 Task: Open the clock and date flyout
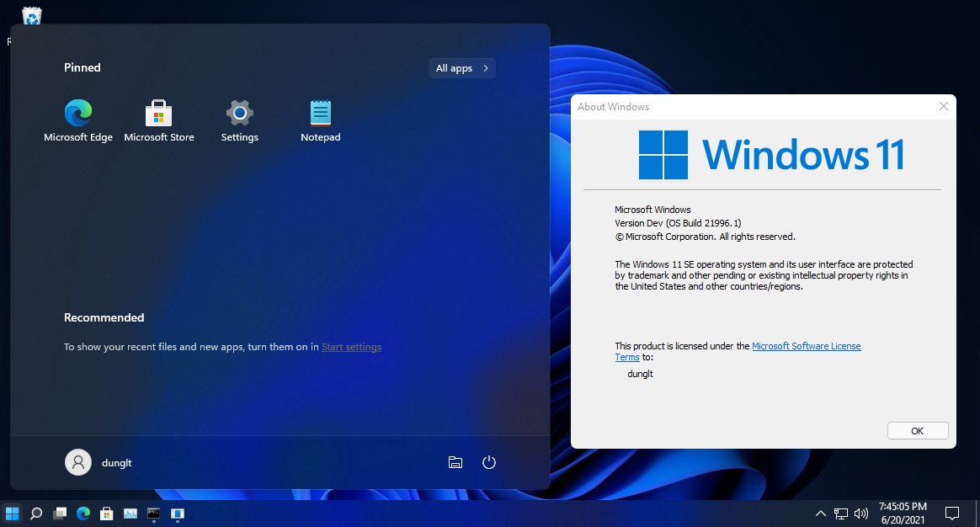(x=903, y=514)
